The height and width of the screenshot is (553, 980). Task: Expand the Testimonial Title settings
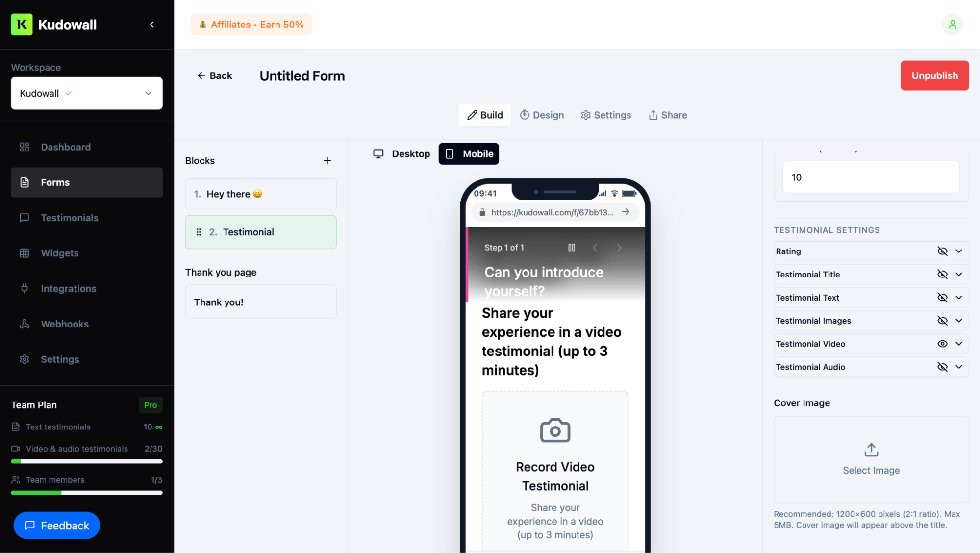(958, 274)
